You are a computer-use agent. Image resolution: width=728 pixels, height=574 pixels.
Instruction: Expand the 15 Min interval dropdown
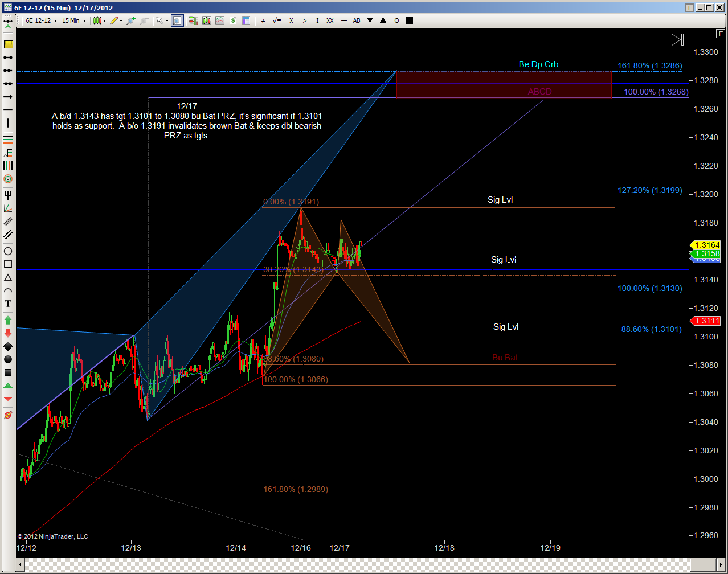coord(74,20)
